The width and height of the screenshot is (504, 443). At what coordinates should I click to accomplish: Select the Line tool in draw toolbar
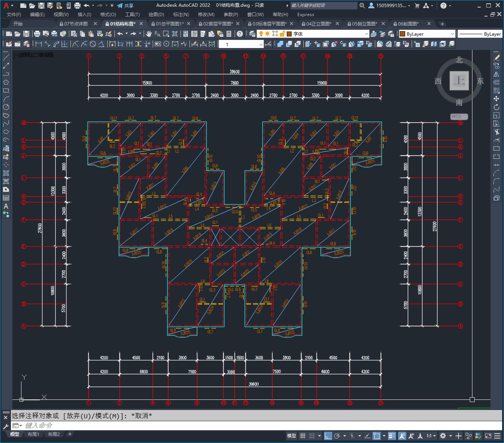coord(6,57)
